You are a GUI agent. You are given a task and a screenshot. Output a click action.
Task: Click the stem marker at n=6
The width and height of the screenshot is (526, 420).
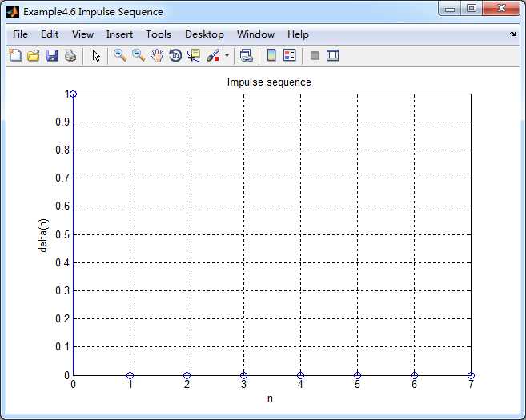coord(414,375)
